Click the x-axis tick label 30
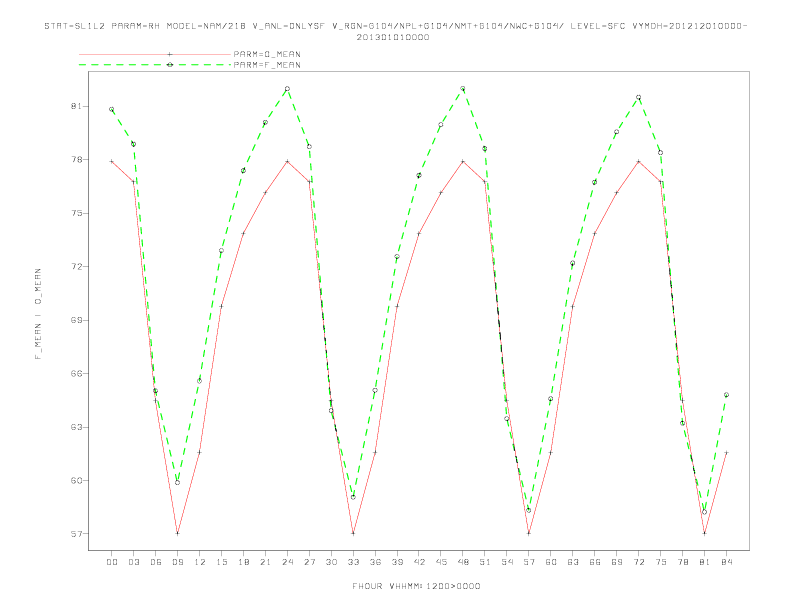 [331, 562]
